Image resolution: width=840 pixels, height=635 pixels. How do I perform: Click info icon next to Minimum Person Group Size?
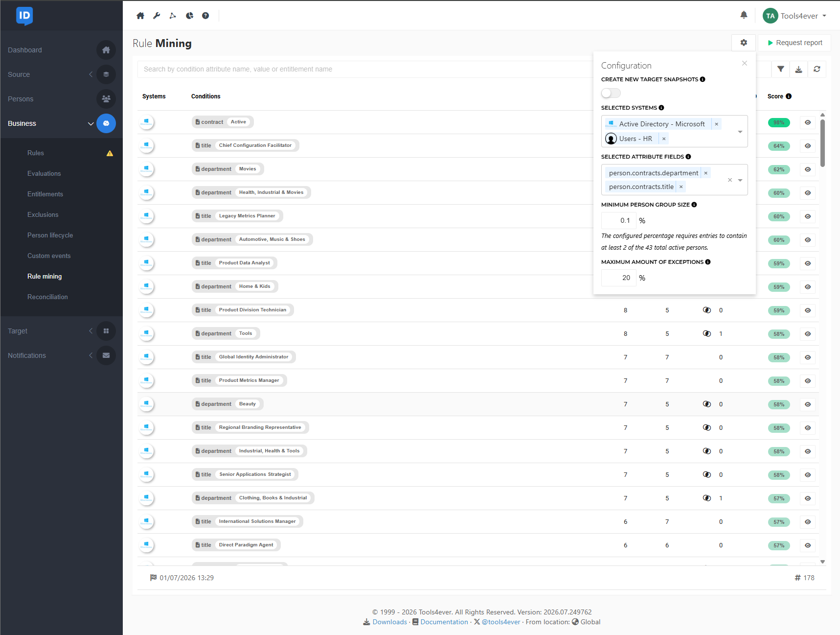(x=694, y=205)
